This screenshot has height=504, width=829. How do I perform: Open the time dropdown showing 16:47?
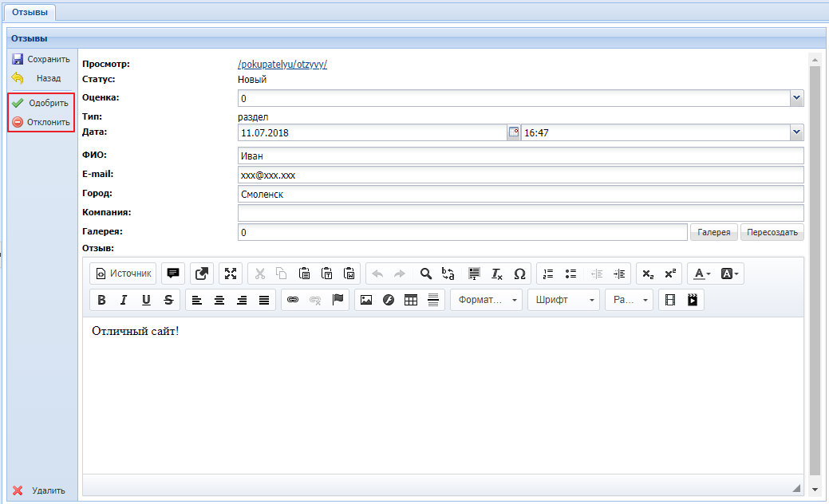click(x=796, y=133)
